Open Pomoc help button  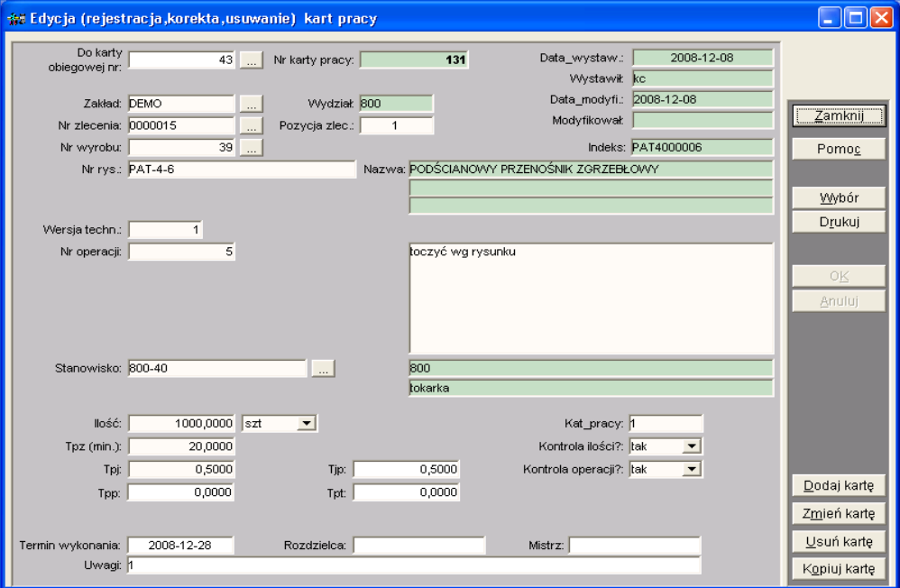tap(839, 150)
